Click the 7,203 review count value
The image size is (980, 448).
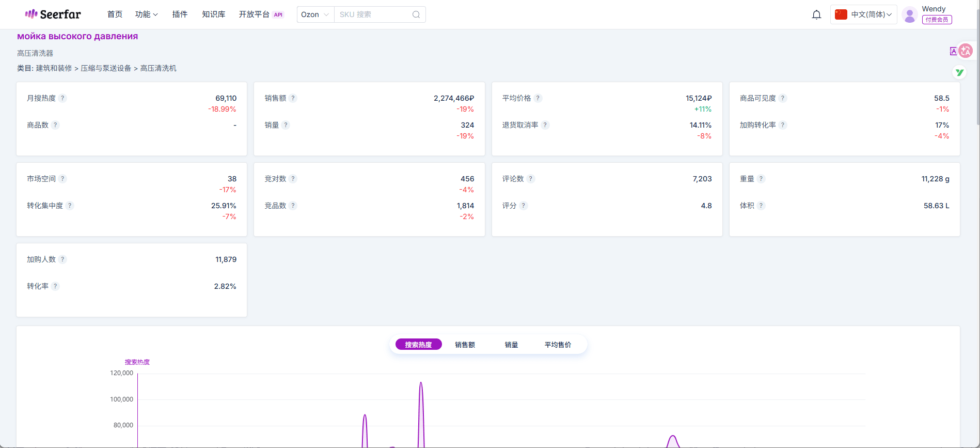click(x=702, y=179)
